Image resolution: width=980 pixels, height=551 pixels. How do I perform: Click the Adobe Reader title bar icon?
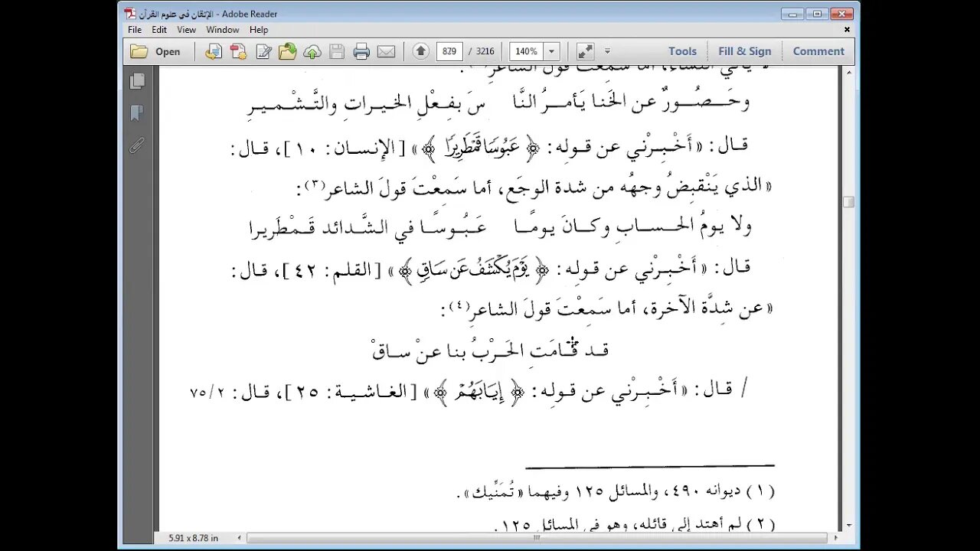129,14
